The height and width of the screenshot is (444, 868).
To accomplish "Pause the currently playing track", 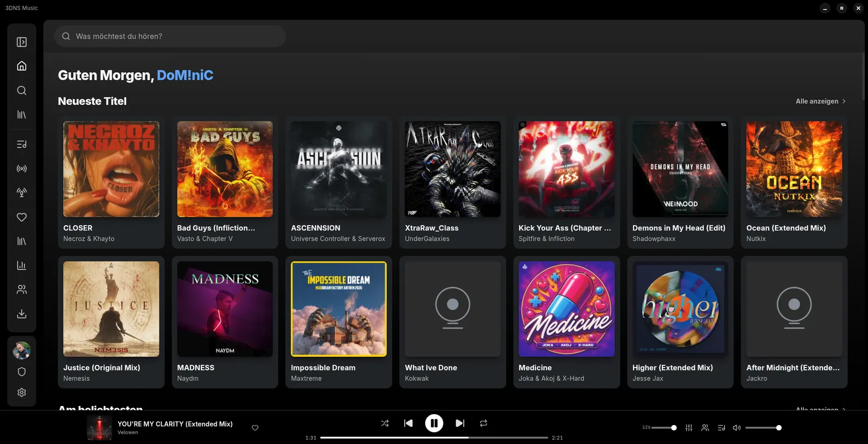I will point(434,423).
